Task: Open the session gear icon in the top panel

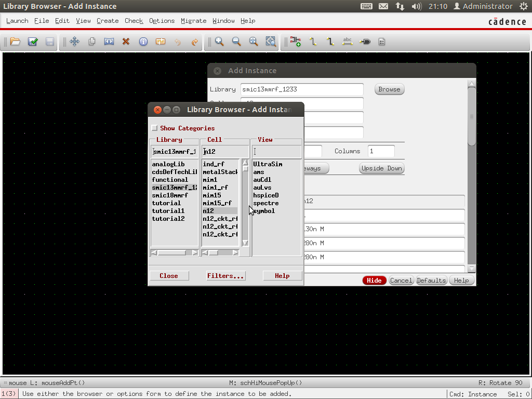Action: tap(524, 6)
